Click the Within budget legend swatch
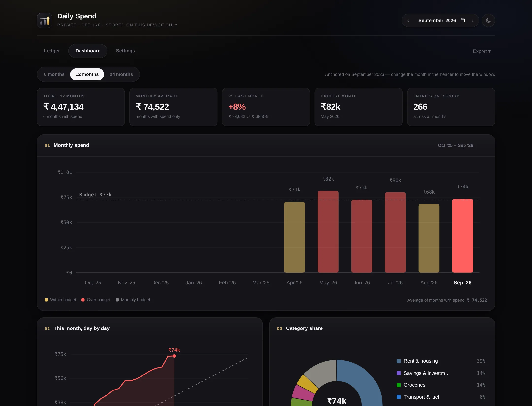The height and width of the screenshot is (406, 532). [x=46, y=300]
